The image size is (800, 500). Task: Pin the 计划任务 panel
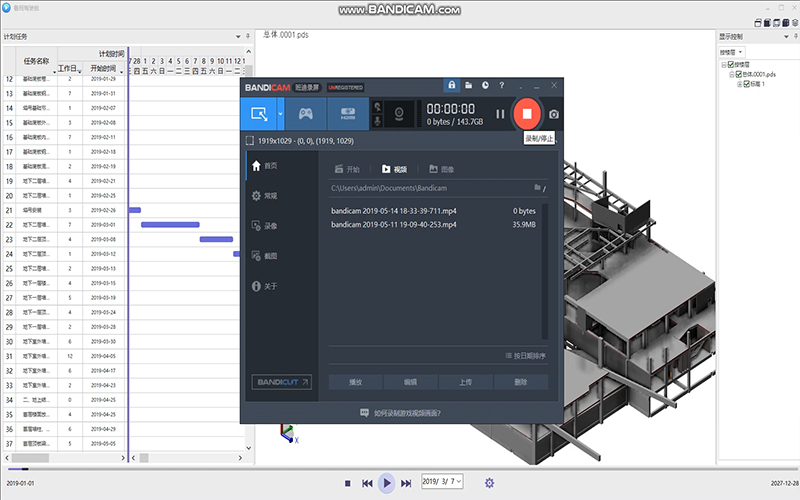[x=247, y=36]
